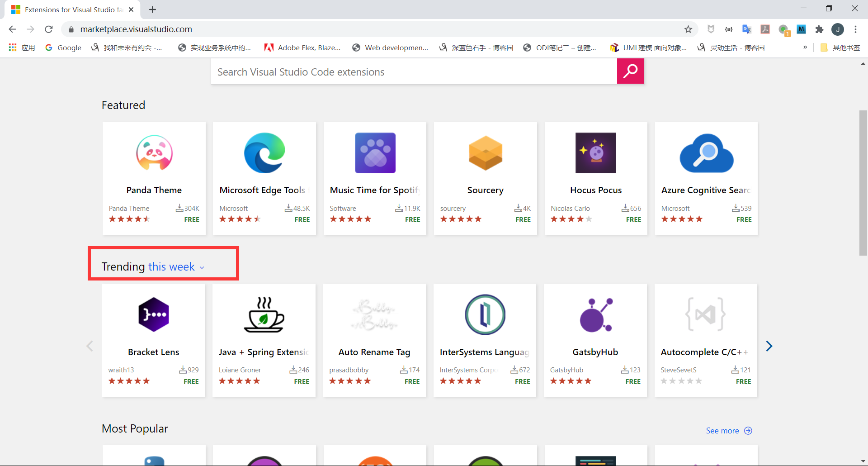The image size is (868, 466).
Task: Click the star rating of Hocus Pocus
Action: [571, 219]
